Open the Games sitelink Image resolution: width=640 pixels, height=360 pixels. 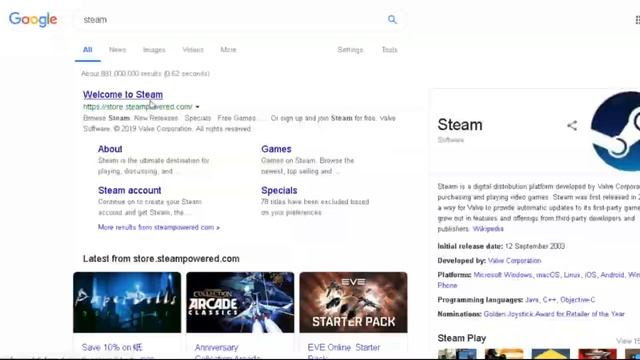click(x=276, y=149)
